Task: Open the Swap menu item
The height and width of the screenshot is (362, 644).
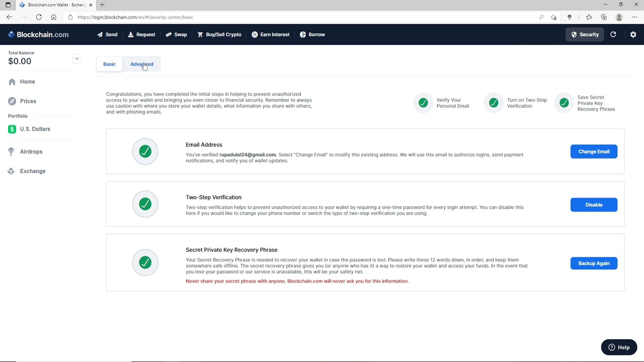Action: (176, 35)
